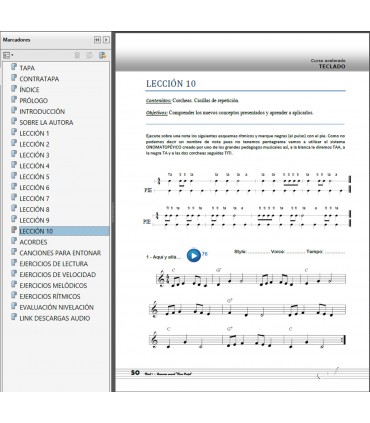Click the highlighted LECCIÓN 10 bookmark
Viewport: 370px width, 423px height.
36,231
